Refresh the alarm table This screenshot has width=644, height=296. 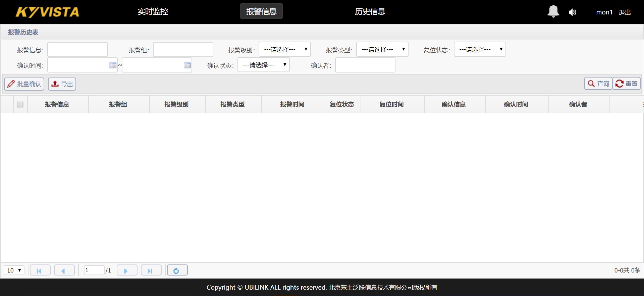(177, 270)
